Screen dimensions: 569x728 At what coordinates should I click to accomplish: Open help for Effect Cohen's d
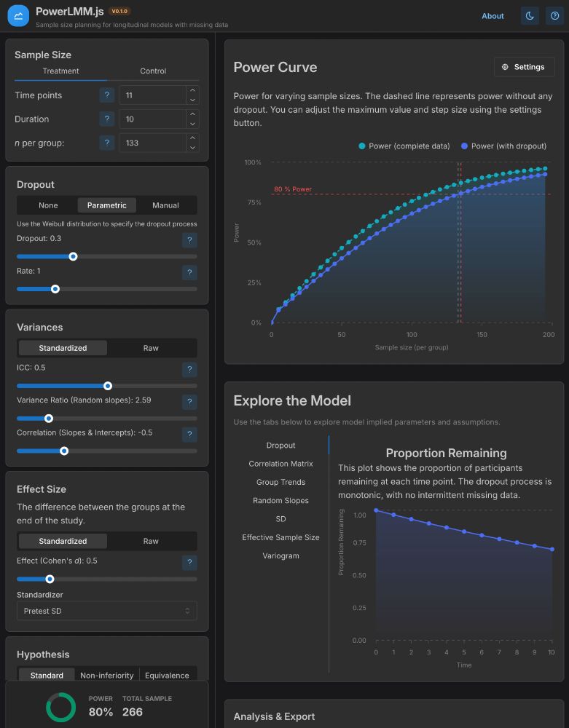[x=189, y=563]
